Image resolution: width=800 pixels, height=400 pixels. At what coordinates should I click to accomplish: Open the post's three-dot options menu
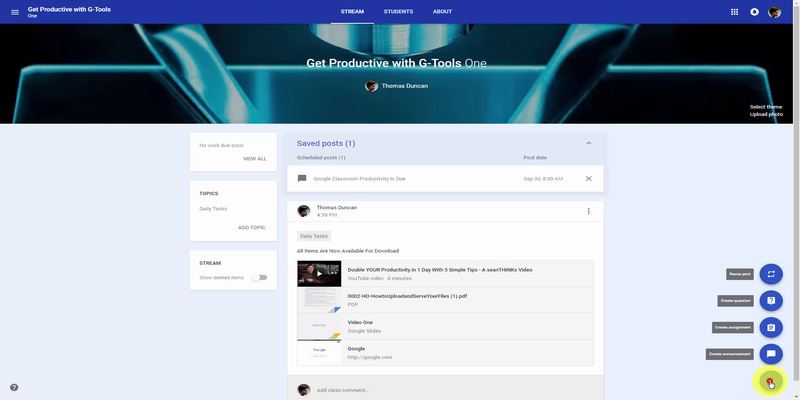(588, 211)
